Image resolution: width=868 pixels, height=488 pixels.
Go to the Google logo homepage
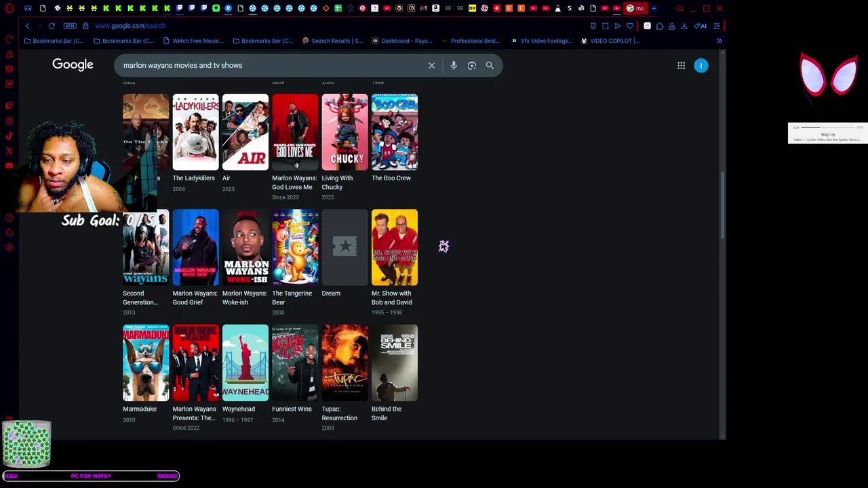tap(73, 65)
